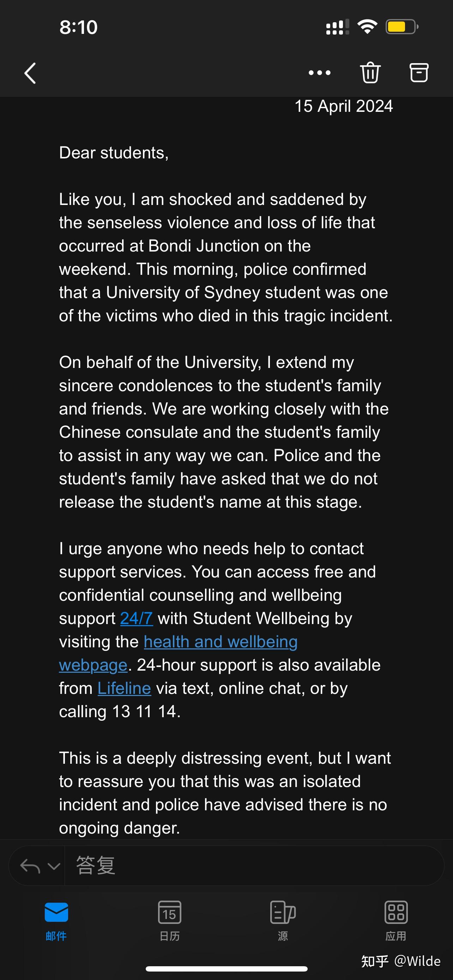Visit the Lifeline link
Screen dimensions: 453x980
125,688
